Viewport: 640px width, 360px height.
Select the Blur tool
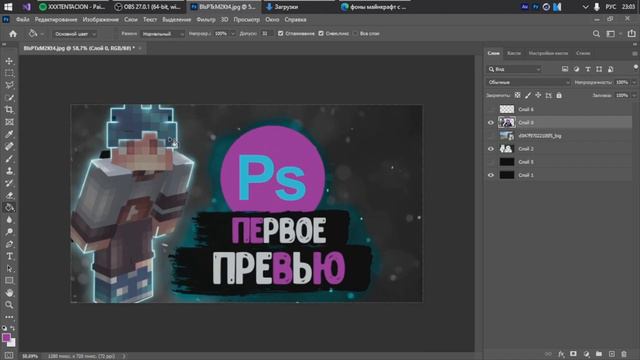point(9,220)
